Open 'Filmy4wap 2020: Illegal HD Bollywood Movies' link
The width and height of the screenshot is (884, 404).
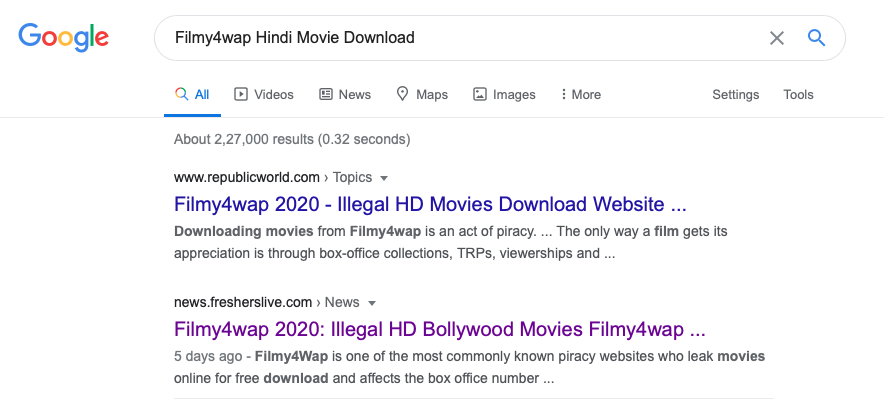pos(440,328)
